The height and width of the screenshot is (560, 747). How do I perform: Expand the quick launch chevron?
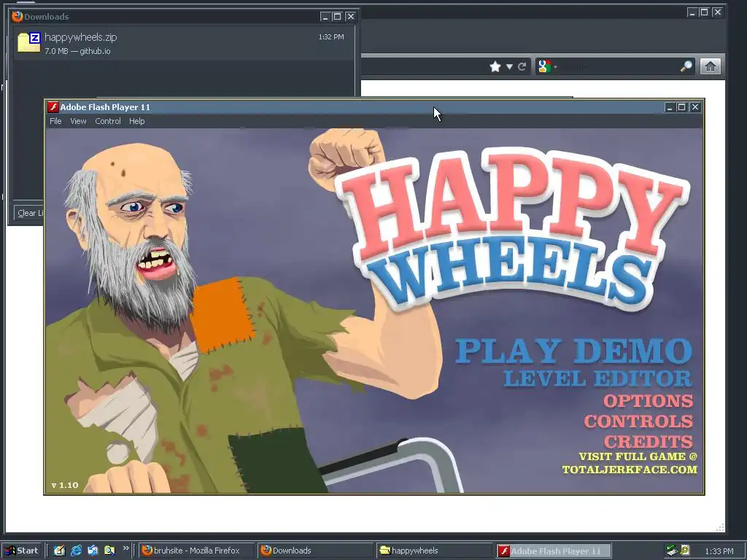pyautogui.click(x=125, y=548)
